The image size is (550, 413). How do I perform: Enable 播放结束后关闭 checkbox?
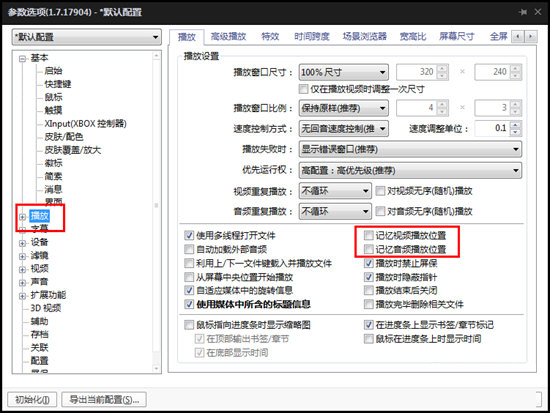click(x=368, y=291)
